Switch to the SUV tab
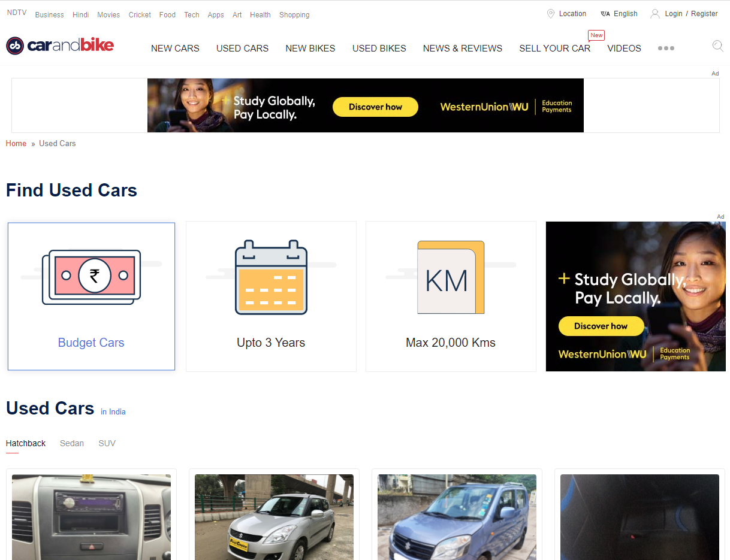Viewport: 730px width, 560px height. pyautogui.click(x=107, y=443)
